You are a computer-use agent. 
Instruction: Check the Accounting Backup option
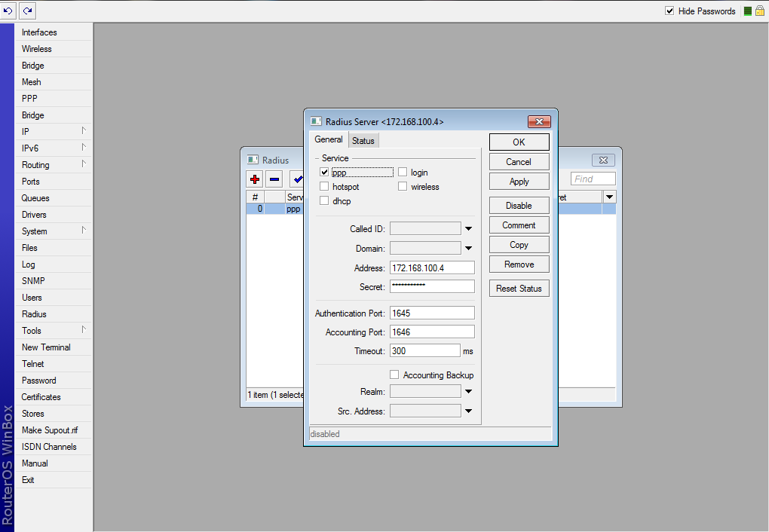pyautogui.click(x=394, y=375)
